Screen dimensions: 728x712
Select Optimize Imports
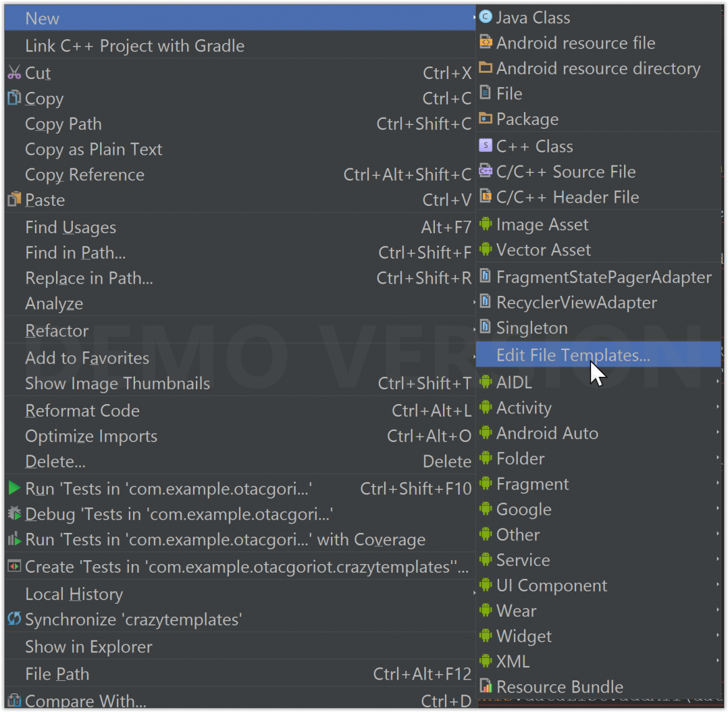coord(240,436)
